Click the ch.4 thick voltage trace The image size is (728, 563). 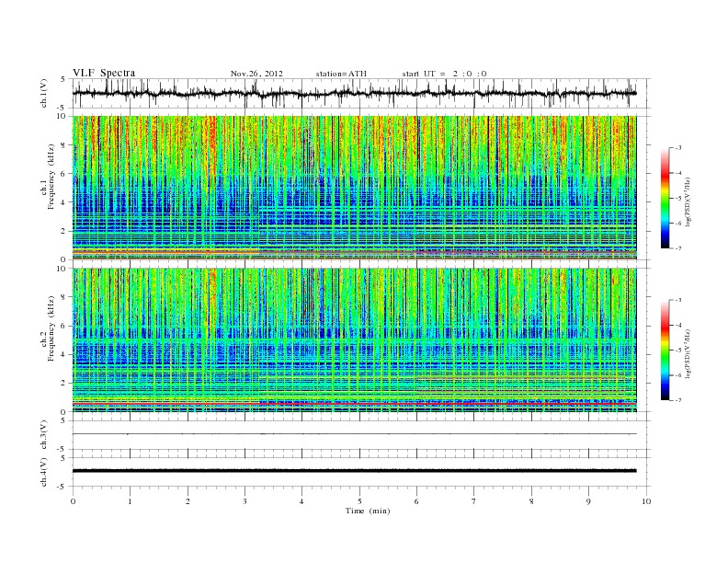pyautogui.click(x=354, y=471)
